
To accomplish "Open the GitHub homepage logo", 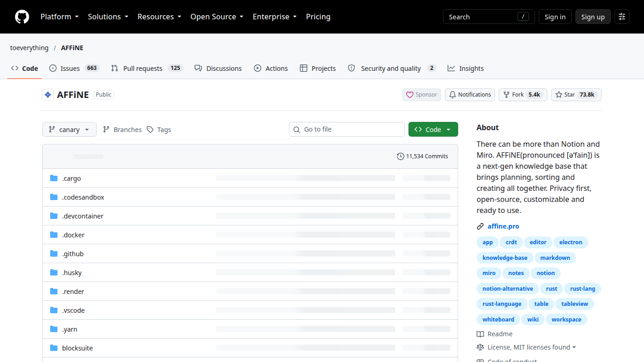I will (22, 17).
